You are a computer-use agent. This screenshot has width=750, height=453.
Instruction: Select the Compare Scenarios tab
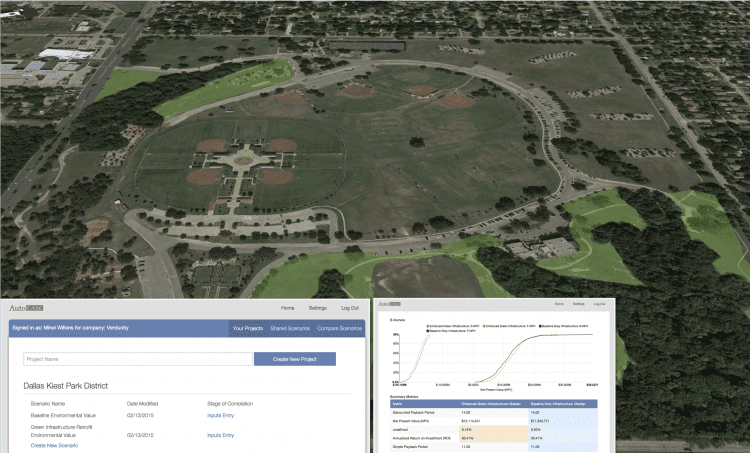point(339,328)
